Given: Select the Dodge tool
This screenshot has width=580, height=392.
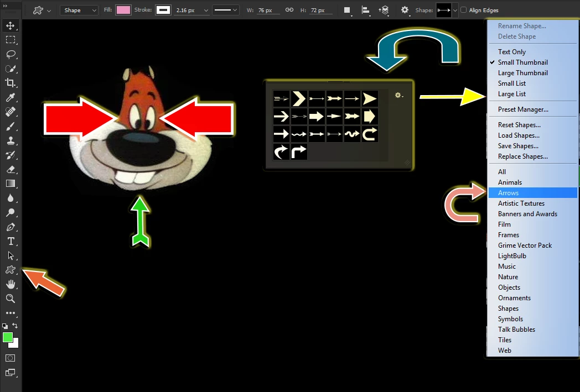Looking at the screenshot, I should tap(11, 212).
